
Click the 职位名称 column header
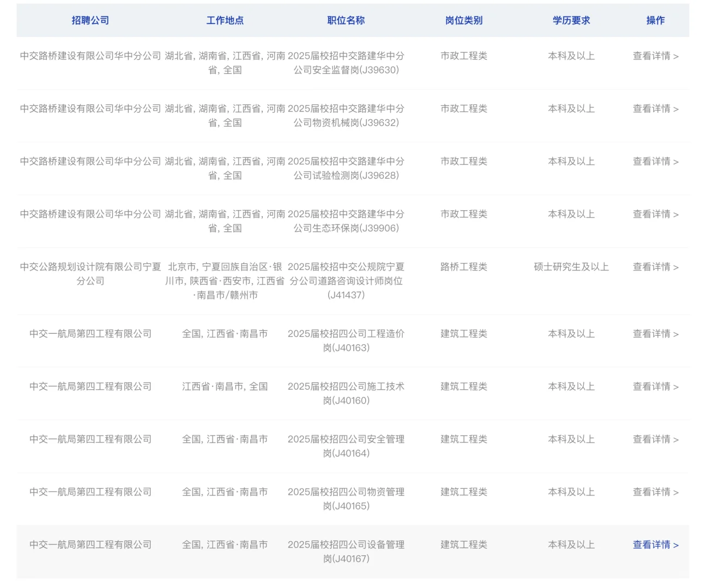click(346, 21)
